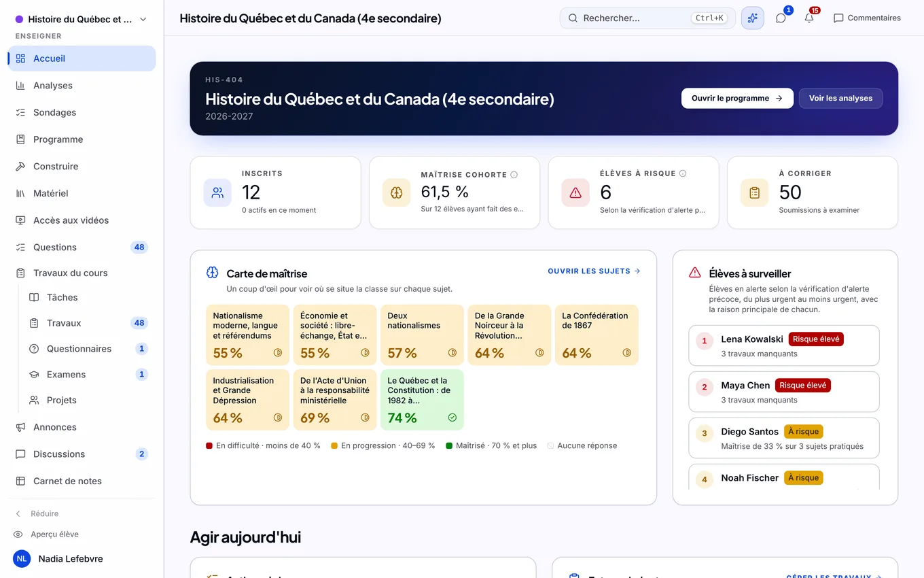Open the notifications bell icon

(809, 18)
